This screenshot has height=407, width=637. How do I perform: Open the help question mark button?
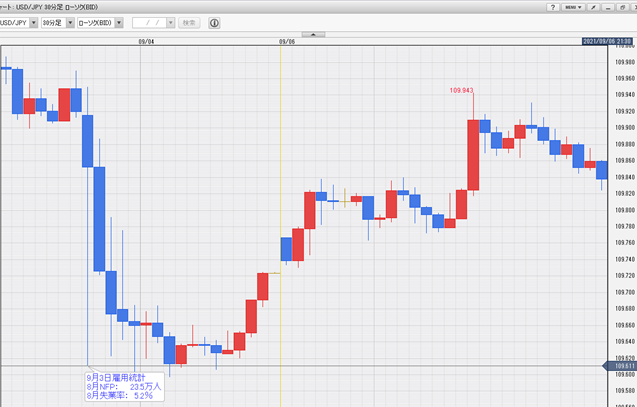tap(552, 7)
